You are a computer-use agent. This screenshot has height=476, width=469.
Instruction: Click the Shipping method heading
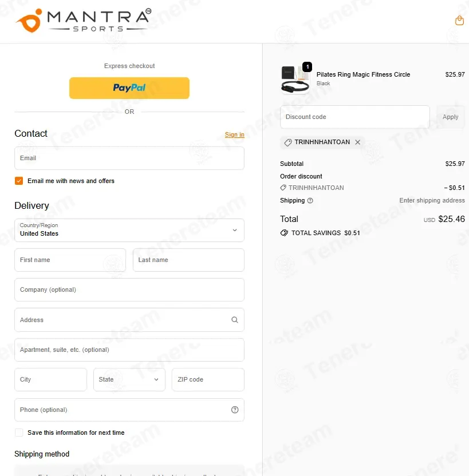click(42, 454)
